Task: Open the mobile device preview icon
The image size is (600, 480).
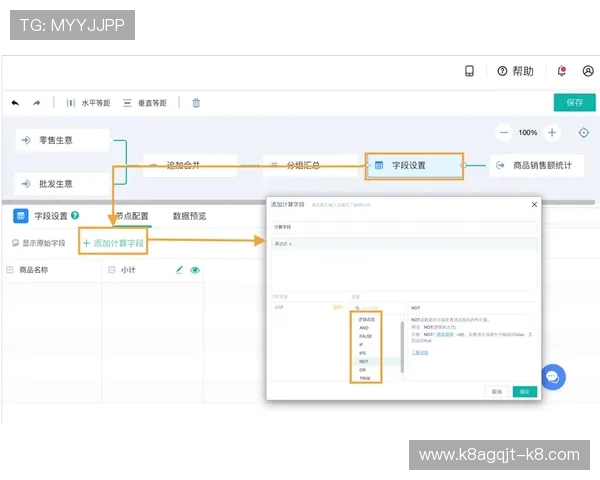Action: pos(469,71)
